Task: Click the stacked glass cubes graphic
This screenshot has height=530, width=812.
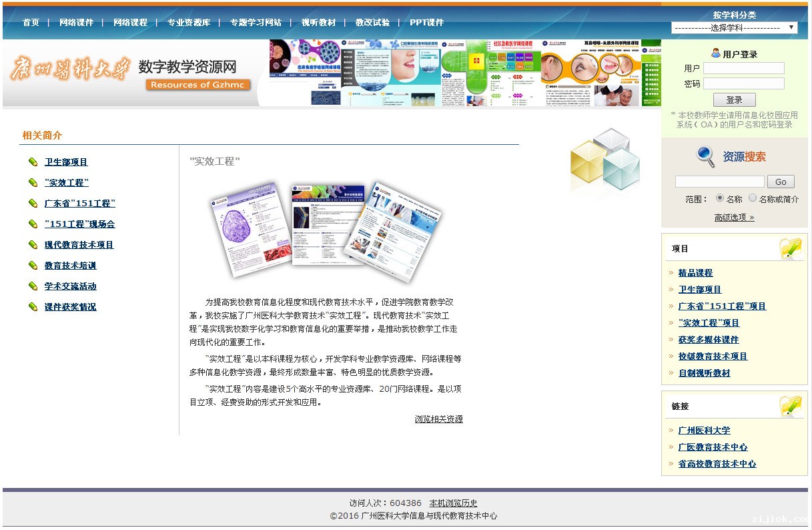Action: coord(604,162)
